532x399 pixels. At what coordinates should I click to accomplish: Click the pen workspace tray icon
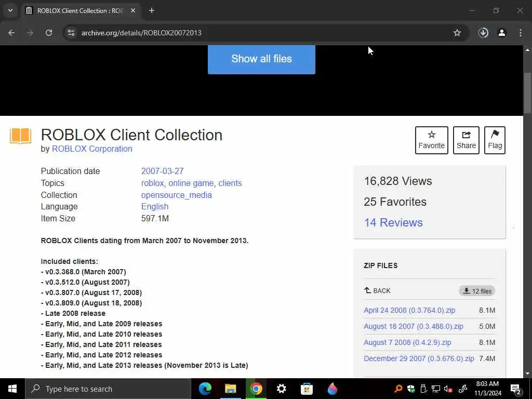[463, 389]
